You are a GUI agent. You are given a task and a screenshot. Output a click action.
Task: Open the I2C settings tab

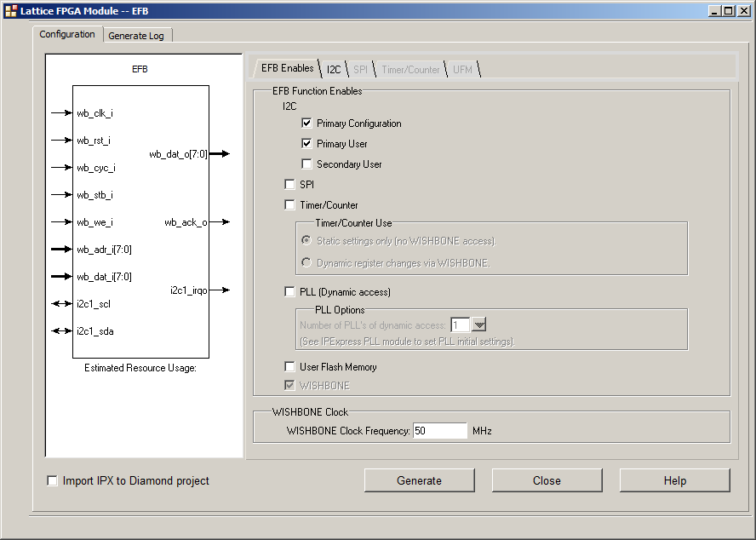[334, 70]
